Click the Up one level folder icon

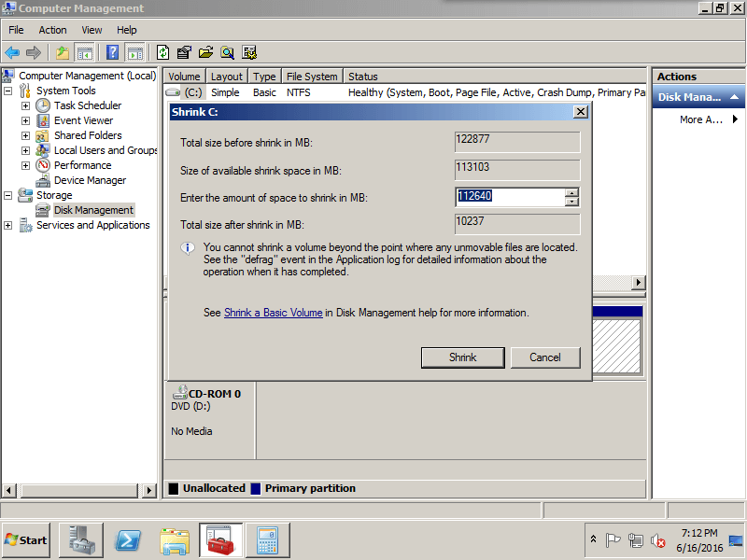63,52
